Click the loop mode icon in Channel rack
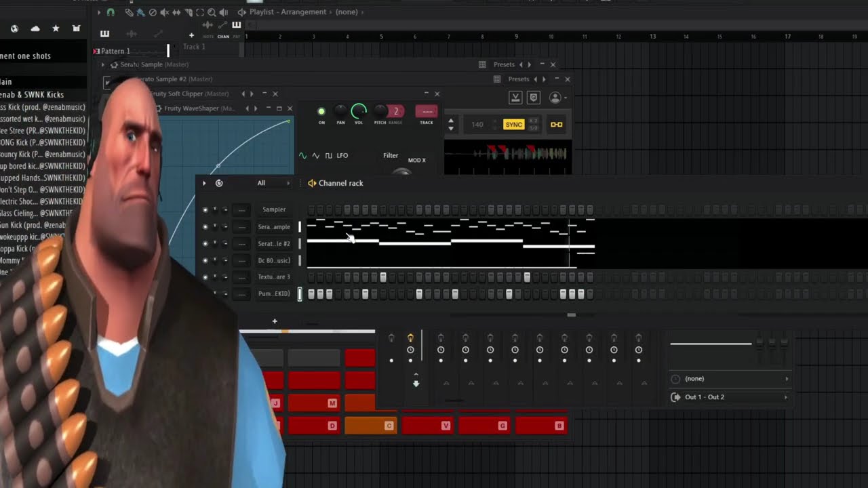Screen dimensions: 868x488 click(219, 183)
